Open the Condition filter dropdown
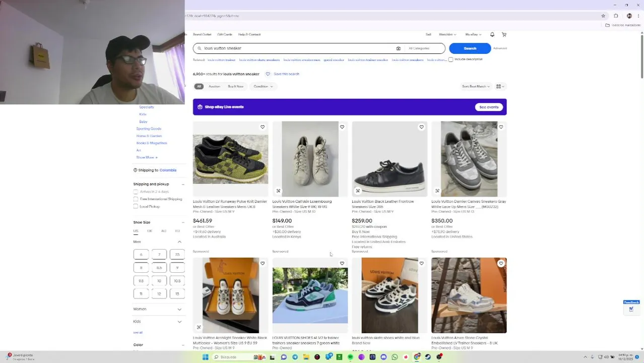This screenshot has width=644, height=363. [x=263, y=86]
